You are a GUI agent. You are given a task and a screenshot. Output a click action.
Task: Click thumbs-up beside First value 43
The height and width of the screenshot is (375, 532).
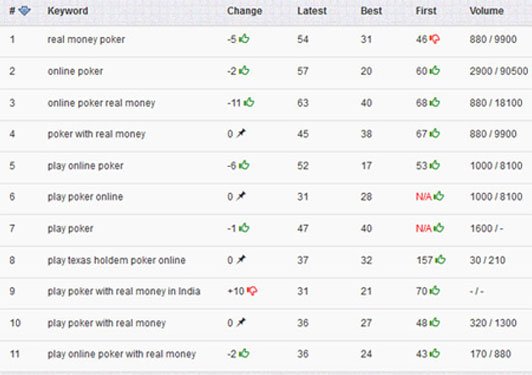(435, 354)
